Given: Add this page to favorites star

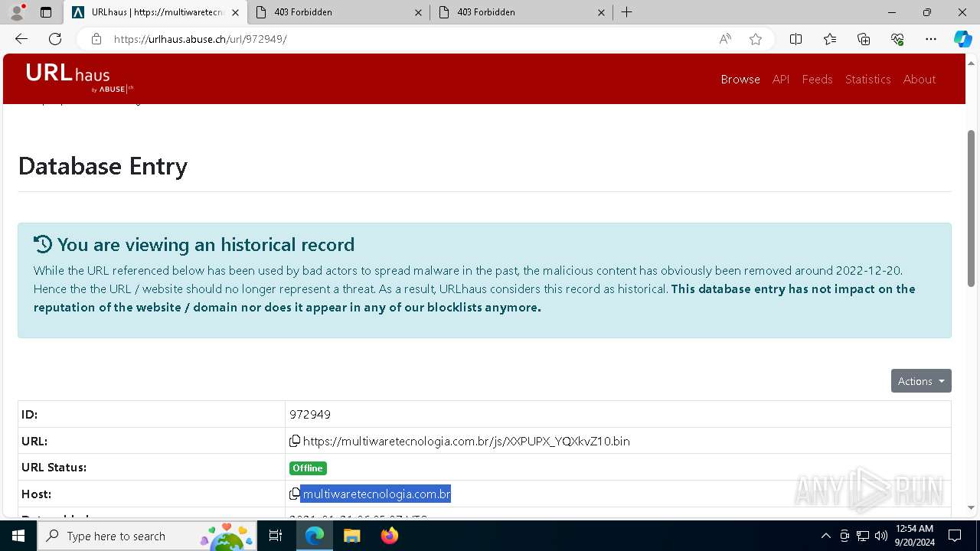Looking at the screenshot, I should click(756, 39).
